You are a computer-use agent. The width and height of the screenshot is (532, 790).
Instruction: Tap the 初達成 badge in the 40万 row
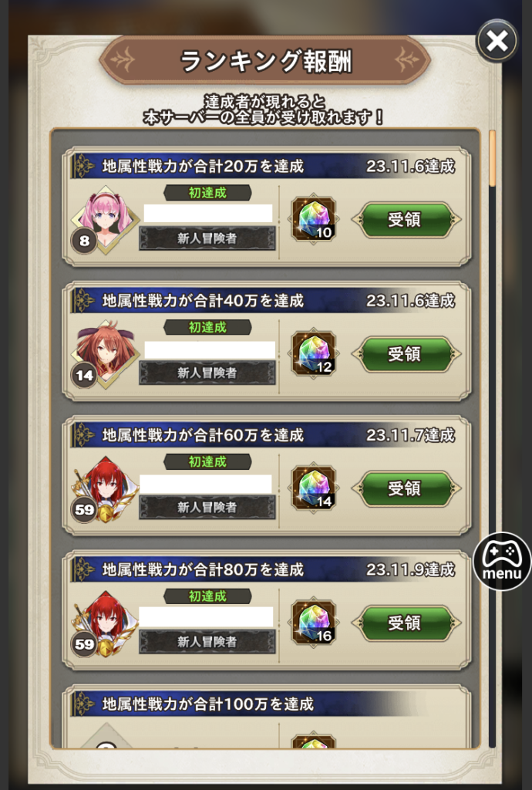tap(207, 327)
